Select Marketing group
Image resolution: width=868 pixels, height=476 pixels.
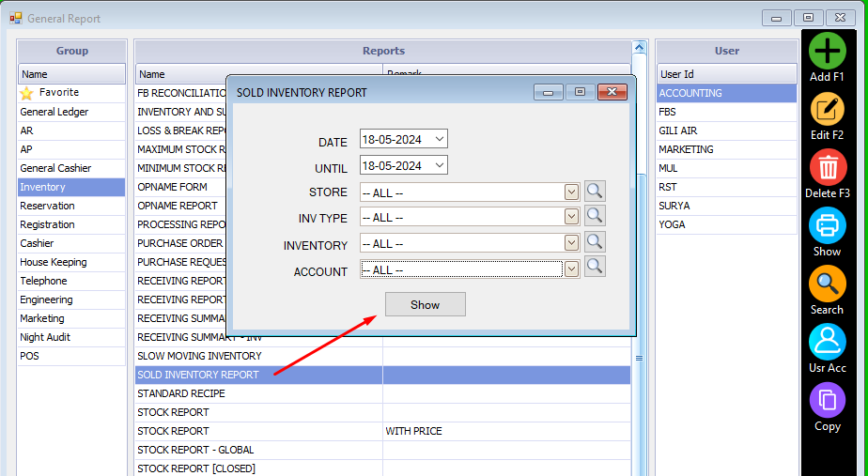pyautogui.click(x=71, y=319)
